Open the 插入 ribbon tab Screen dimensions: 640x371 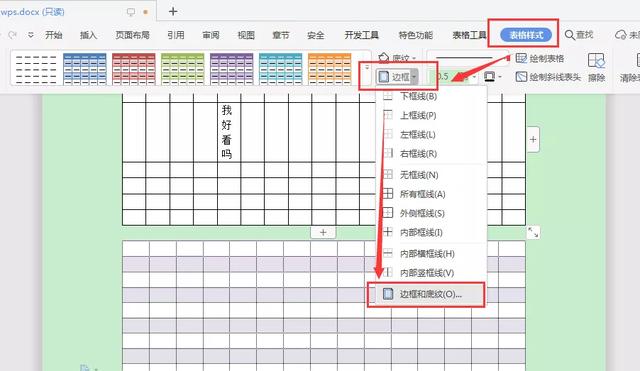[x=88, y=35]
